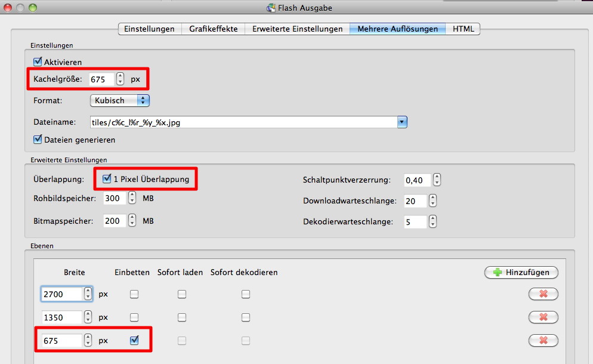Viewport: 593px width, 364px height.
Task: Click the Kachelgröße stepper arrows
Action: click(x=121, y=79)
